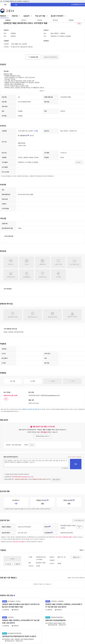Open the 채용정보 menu
The width and height of the screenshot is (85, 644).
(4, 16)
